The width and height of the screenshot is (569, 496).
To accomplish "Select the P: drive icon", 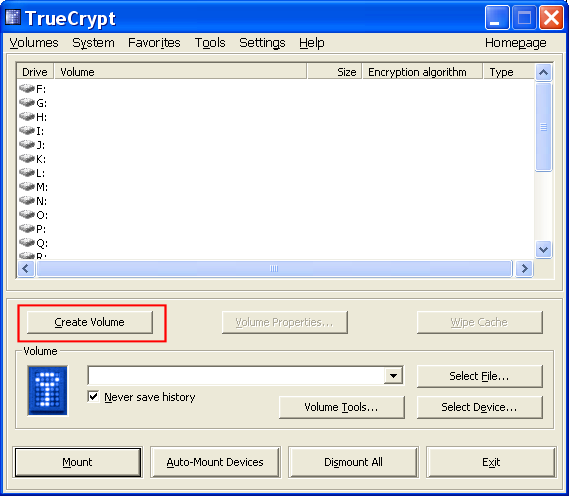I will (27, 229).
